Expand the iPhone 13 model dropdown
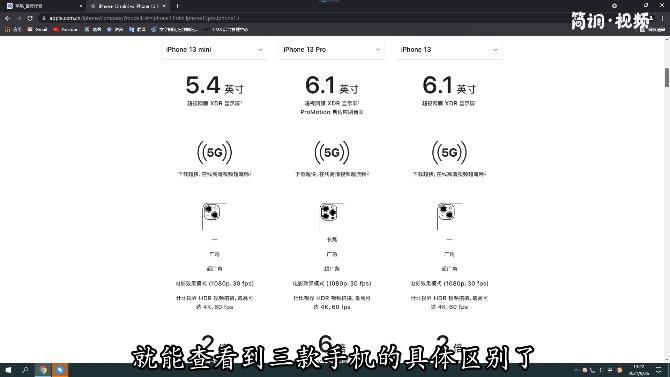This screenshot has width=670, height=377. pyautogui.click(x=449, y=50)
